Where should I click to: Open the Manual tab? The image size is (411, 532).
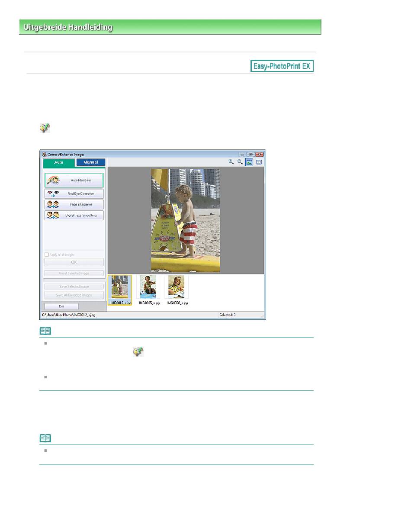[91, 162]
